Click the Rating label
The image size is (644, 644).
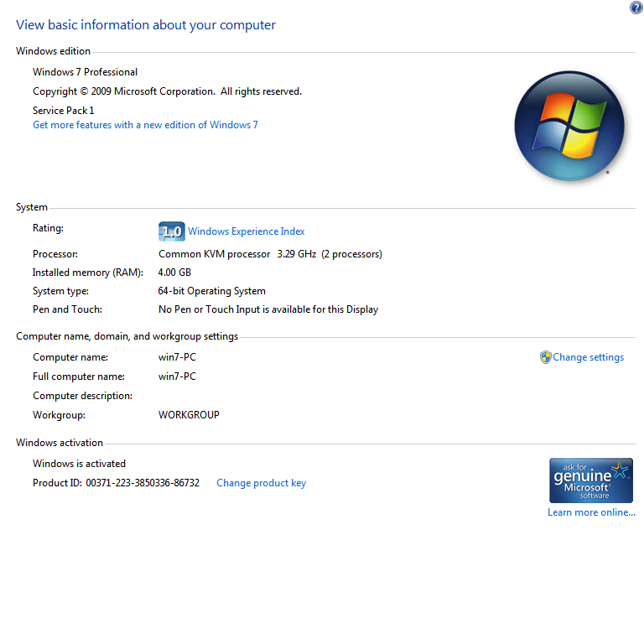[x=48, y=228]
